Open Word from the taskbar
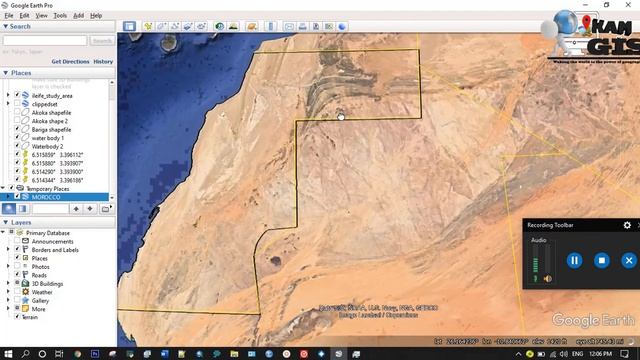Screen dimensions: 640x360 [164, 354]
